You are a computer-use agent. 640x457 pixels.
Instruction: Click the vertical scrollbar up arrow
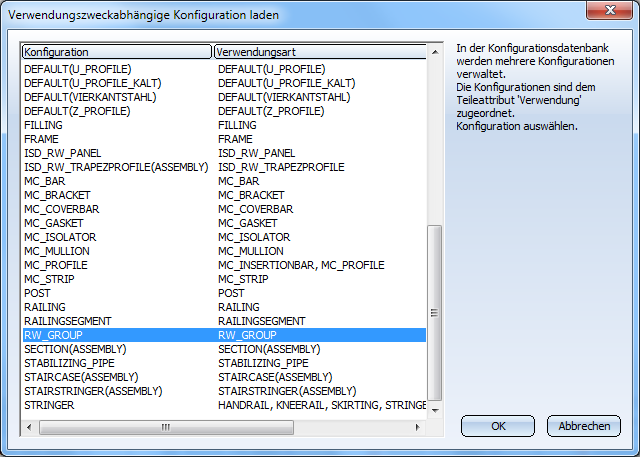point(435,52)
